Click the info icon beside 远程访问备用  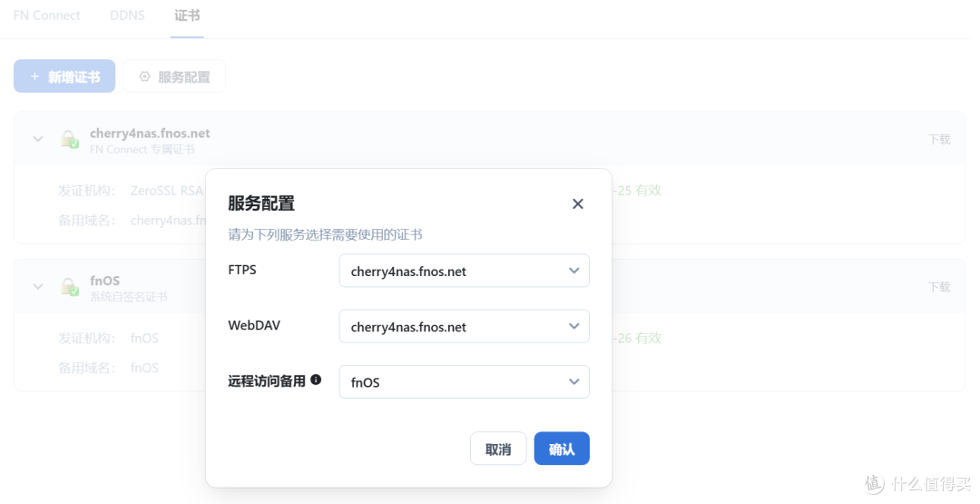pos(316,380)
